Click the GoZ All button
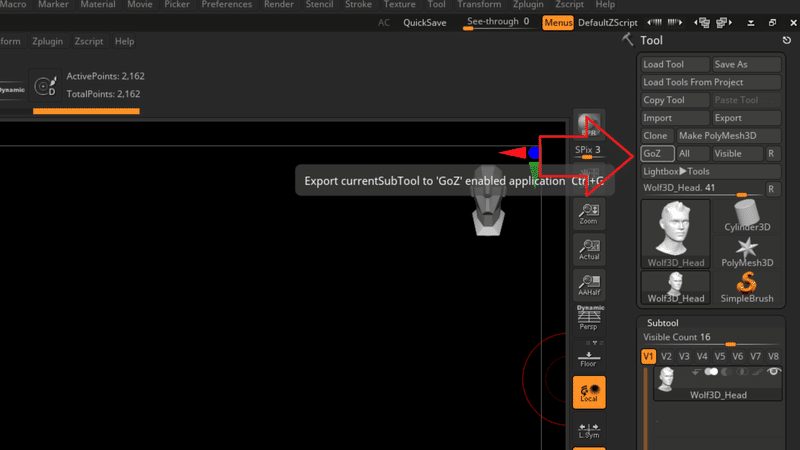 (693, 154)
